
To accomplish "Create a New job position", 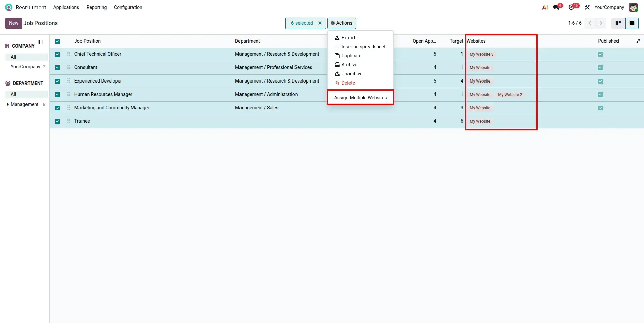I will tap(14, 23).
